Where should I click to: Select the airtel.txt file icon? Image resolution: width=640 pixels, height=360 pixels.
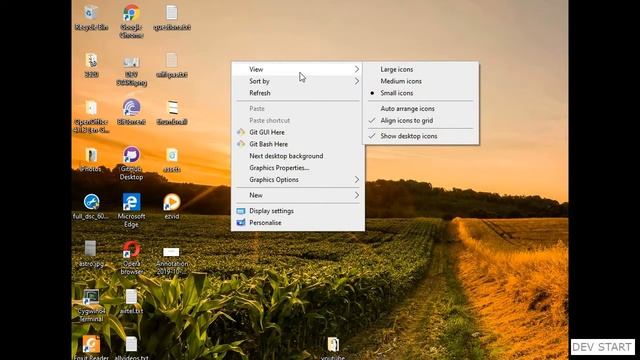tap(131, 301)
